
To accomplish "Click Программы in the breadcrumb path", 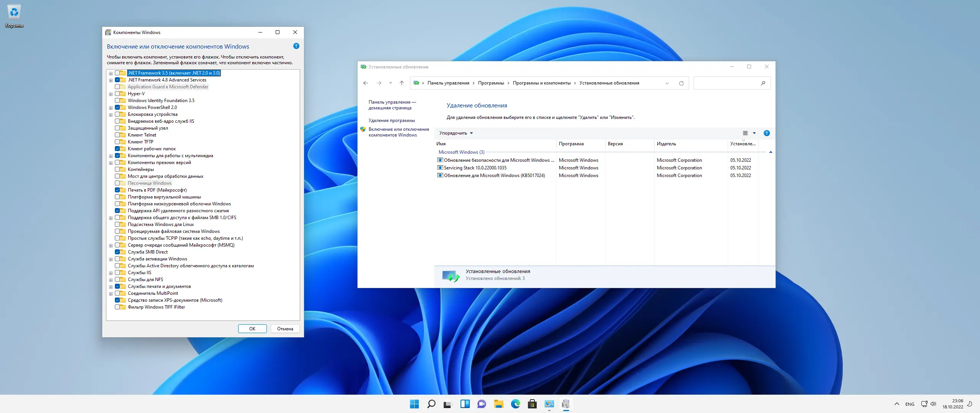I will coord(491,83).
